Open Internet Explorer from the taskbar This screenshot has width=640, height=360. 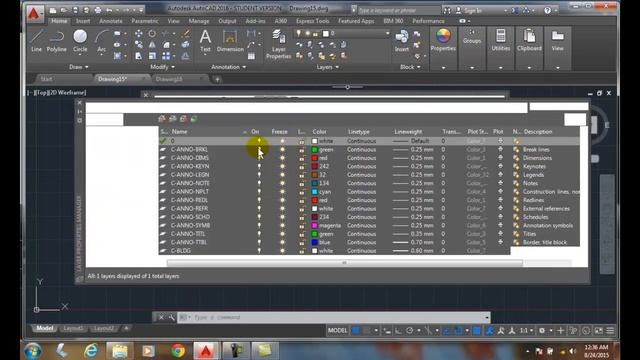(91, 351)
